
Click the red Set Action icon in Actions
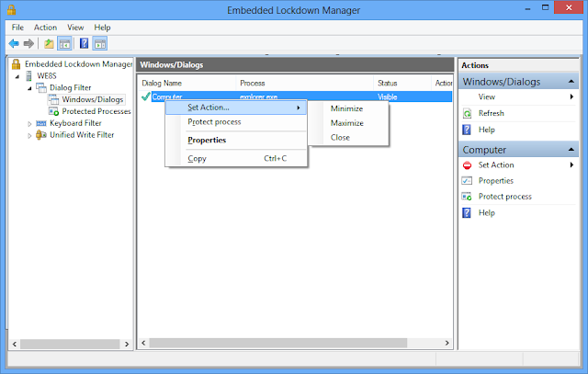click(x=468, y=165)
